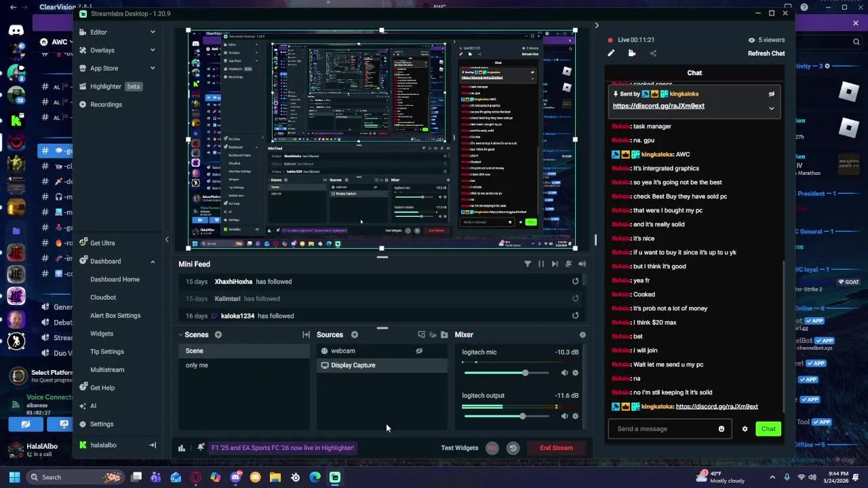This screenshot has width=868, height=488.
Task: Open logitech output settings gear
Action: pyautogui.click(x=575, y=416)
